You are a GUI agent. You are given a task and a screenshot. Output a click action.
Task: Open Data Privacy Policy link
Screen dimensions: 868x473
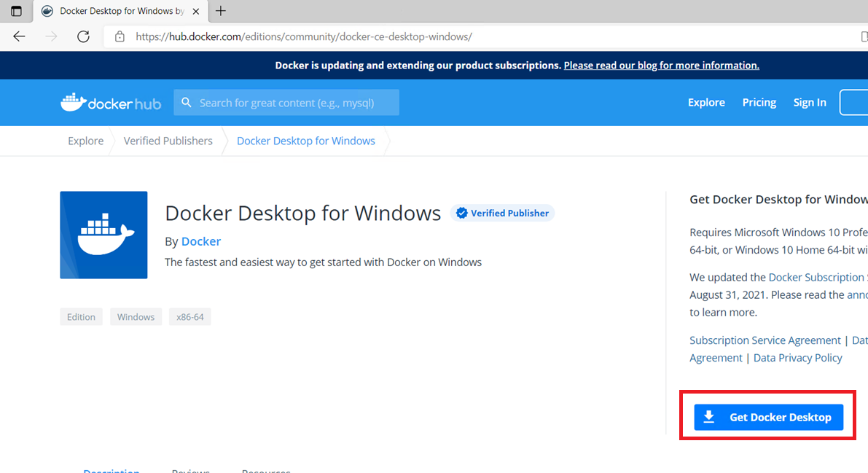[798, 358]
